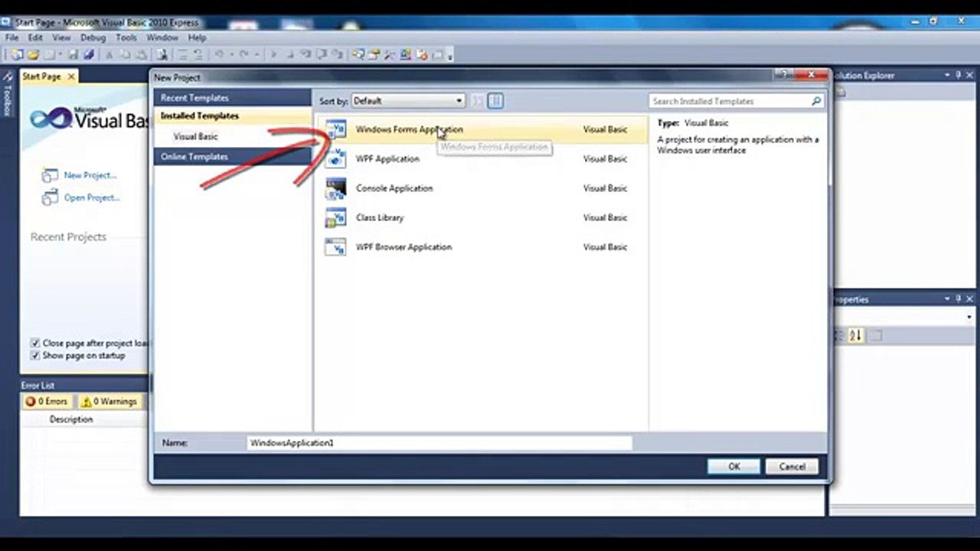The image size is (980, 551).
Task: Click the Open Project... link
Action: point(92,197)
